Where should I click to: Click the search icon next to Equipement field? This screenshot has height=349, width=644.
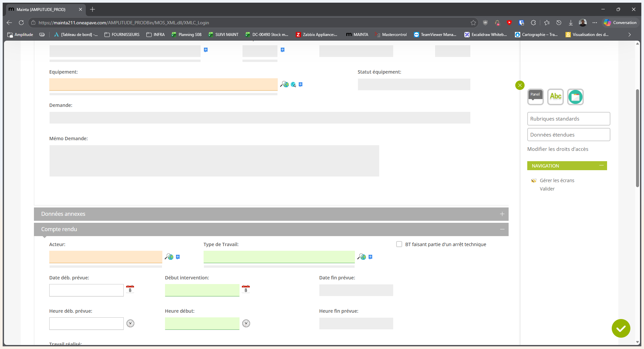pyautogui.click(x=284, y=84)
